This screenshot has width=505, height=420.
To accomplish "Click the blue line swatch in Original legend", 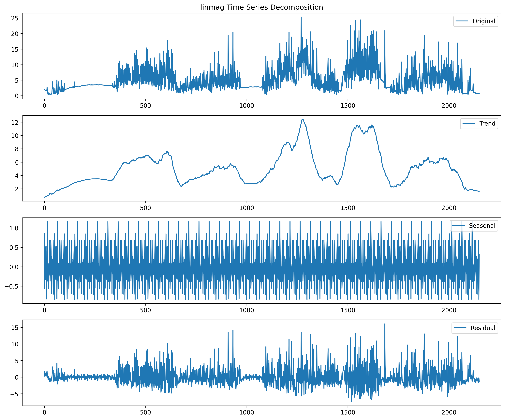I will point(462,21).
